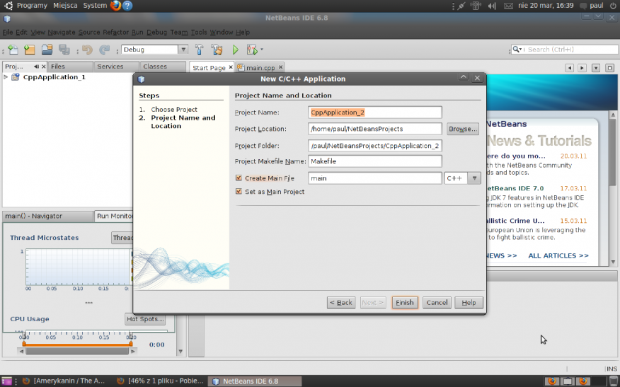Uncheck the Create Main File checkbox
Viewport: 620px width, 387px height.
tap(238, 178)
